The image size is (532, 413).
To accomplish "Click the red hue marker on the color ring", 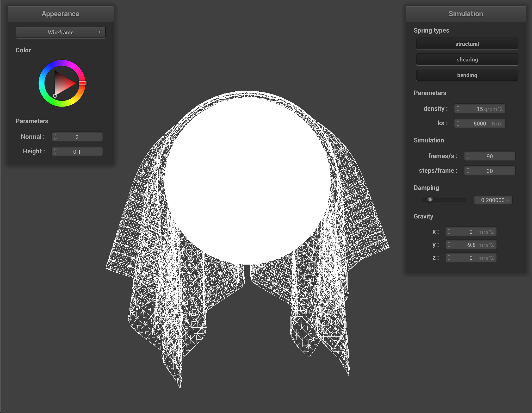I will [83, 83].
